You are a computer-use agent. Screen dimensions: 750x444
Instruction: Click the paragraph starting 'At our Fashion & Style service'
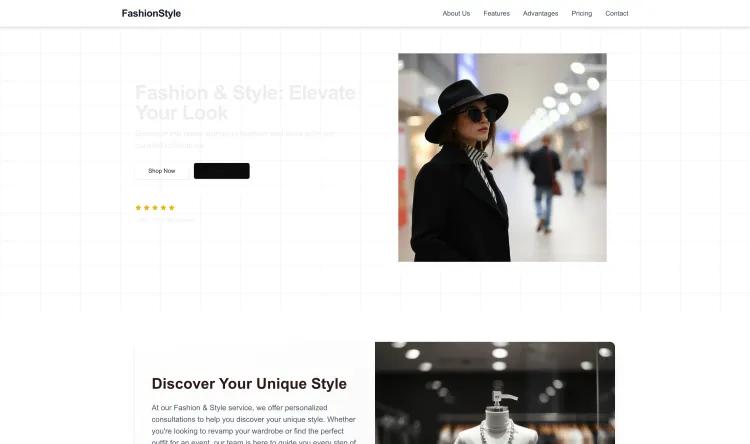click(254, 424)
